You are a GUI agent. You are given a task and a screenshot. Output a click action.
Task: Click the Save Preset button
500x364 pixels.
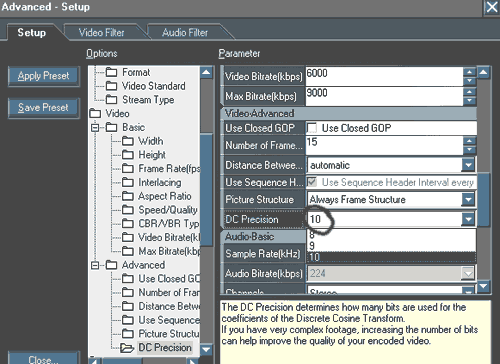pos(44,108)
